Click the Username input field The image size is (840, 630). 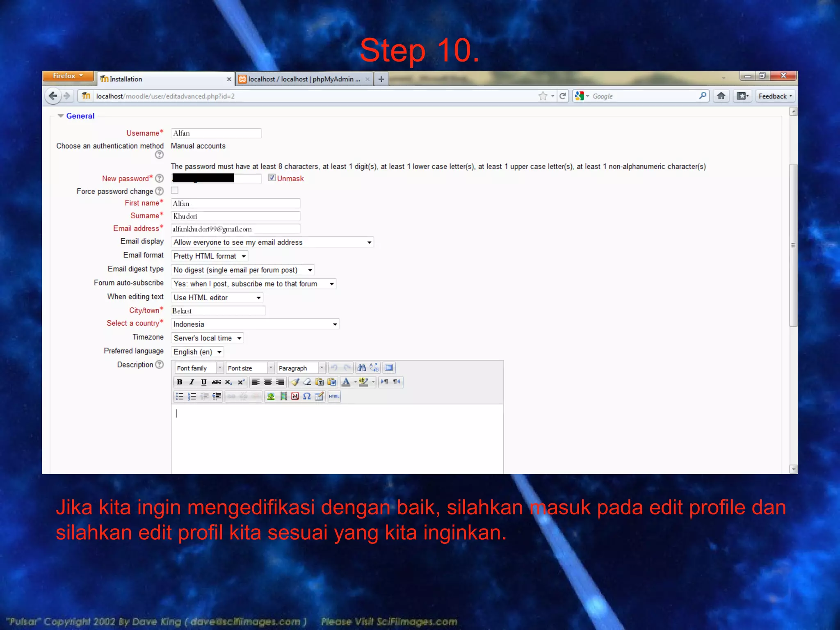[216, 133]
